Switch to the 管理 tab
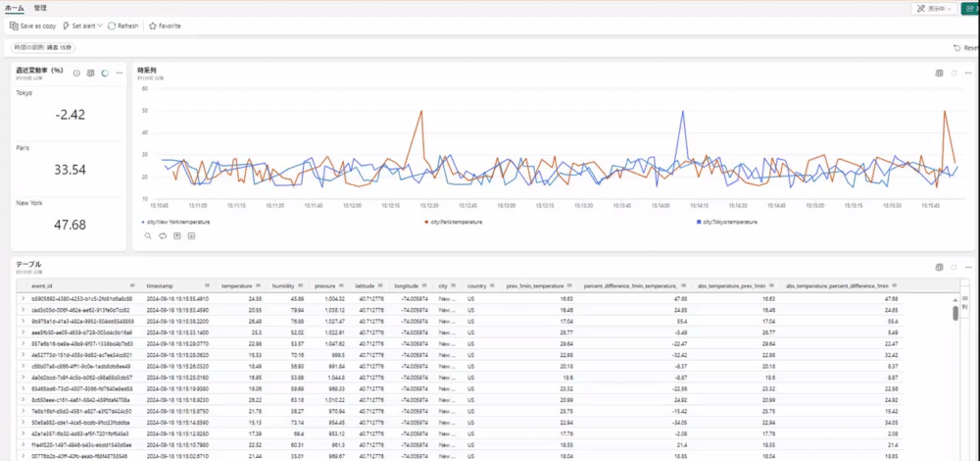This screenshot has width=980, height=461. click(x=40, y=8)
